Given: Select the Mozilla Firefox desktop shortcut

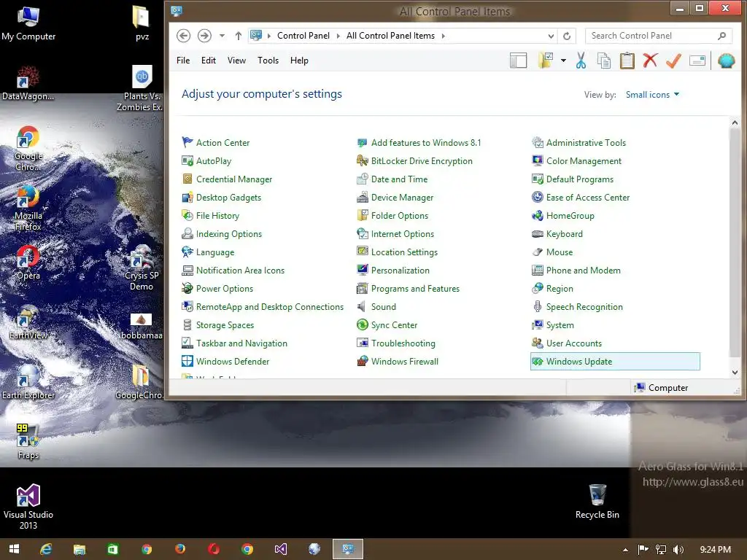Looking at the screenshot, I should tap(28, 209).
